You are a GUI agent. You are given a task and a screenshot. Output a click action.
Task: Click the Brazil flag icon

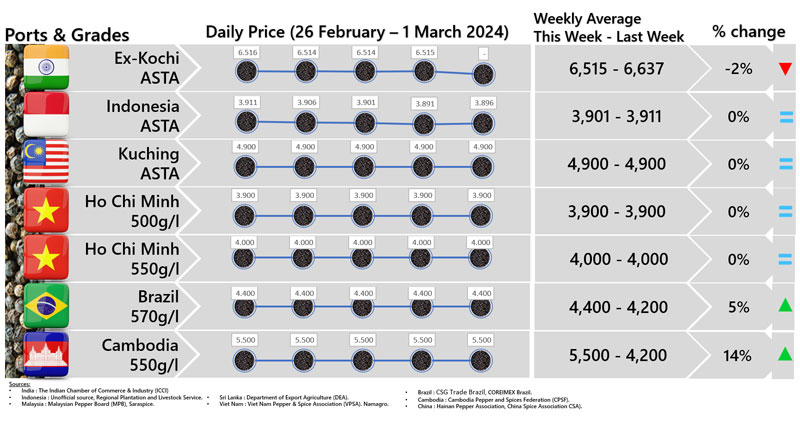(47, 308)
